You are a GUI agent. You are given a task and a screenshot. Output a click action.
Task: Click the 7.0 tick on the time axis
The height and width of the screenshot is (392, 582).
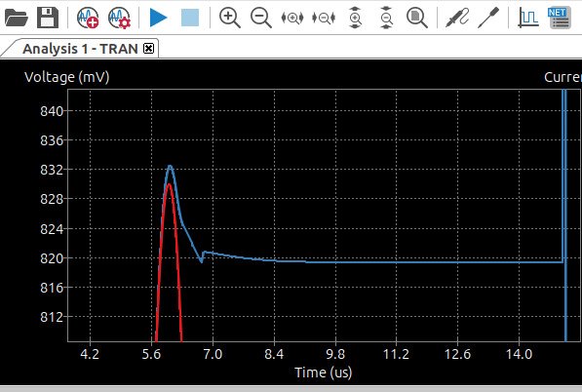click(213, 354)
